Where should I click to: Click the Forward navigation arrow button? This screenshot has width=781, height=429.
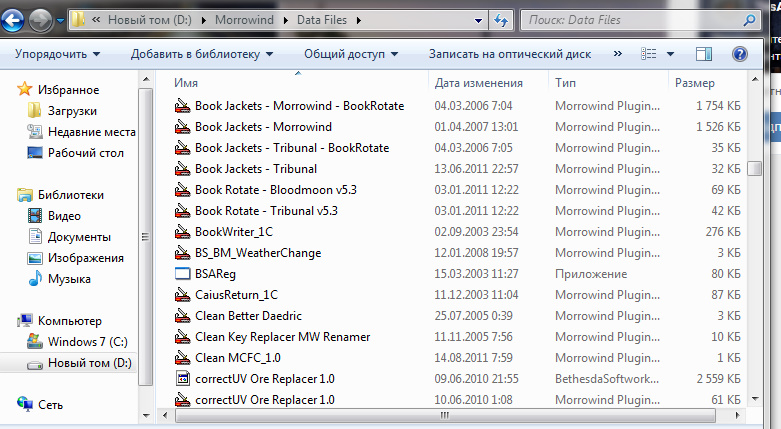point(40,20)
